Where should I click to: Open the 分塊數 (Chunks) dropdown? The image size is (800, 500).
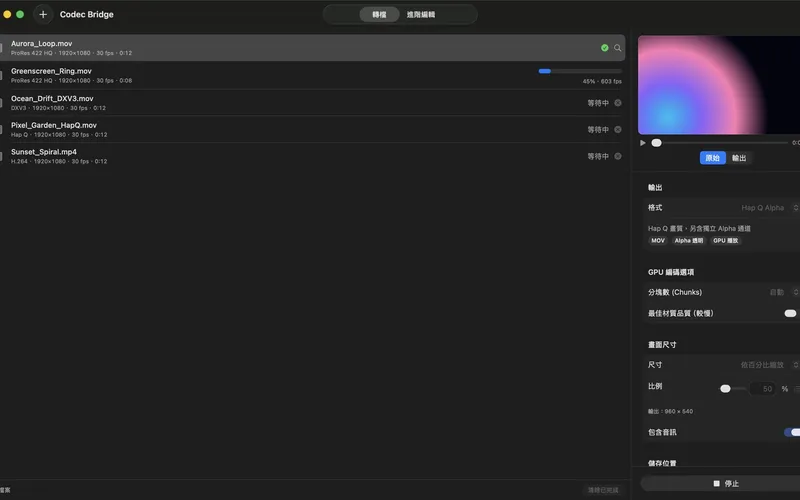click(784, 292)
